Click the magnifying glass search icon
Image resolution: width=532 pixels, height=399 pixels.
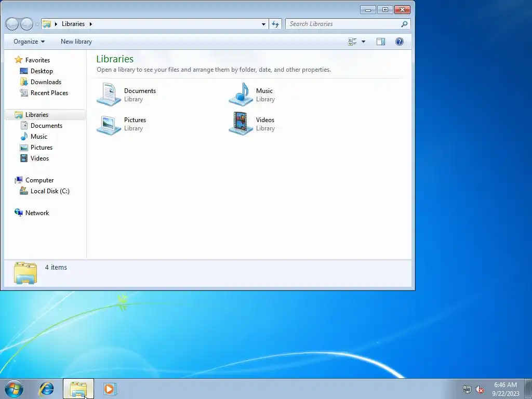point(404,24)
